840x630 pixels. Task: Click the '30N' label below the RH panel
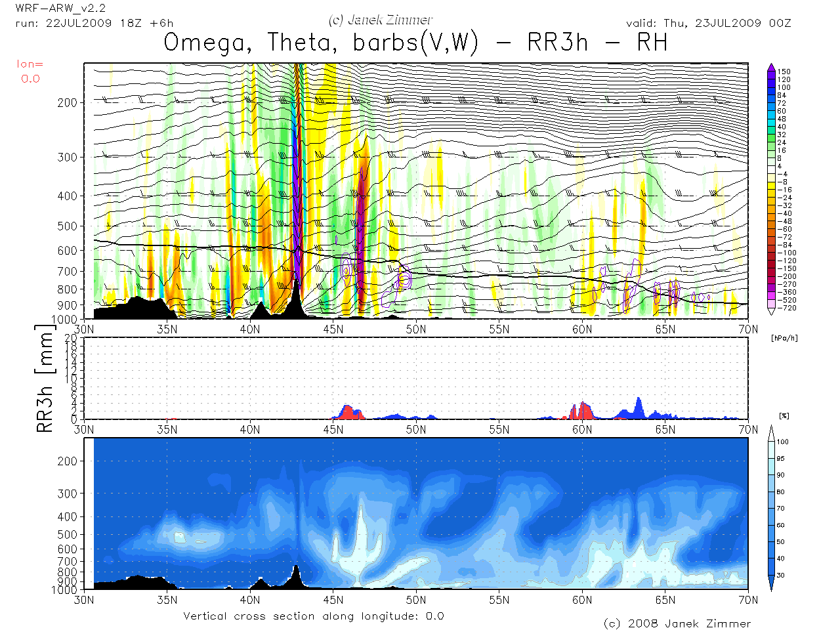pos(84,599)
